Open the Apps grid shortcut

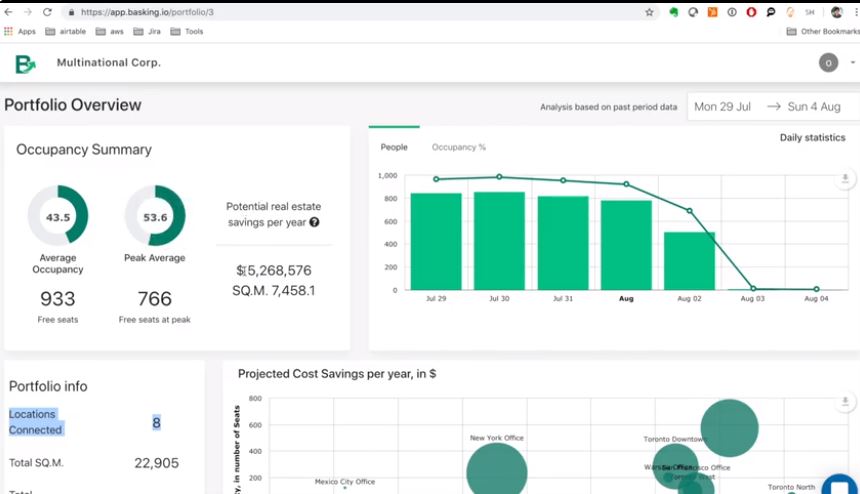tap(20, 32)
